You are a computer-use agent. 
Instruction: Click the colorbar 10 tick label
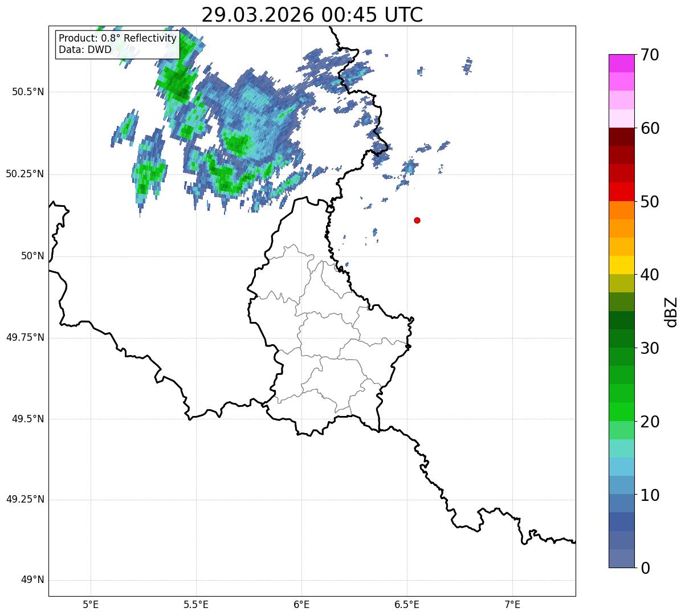tap(650, 495)
